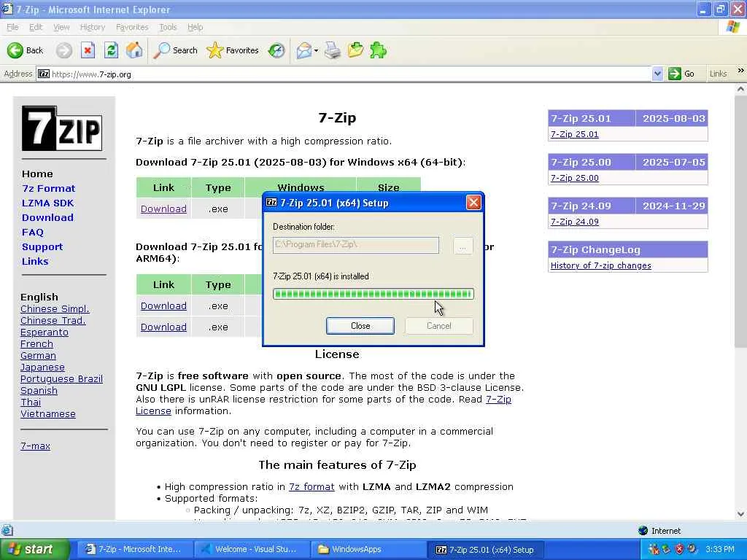The height and width of the screenshot is (560, 747).
Task: Expand the Mail icon dropdown arrow
Action: click(x=317, y=50)
